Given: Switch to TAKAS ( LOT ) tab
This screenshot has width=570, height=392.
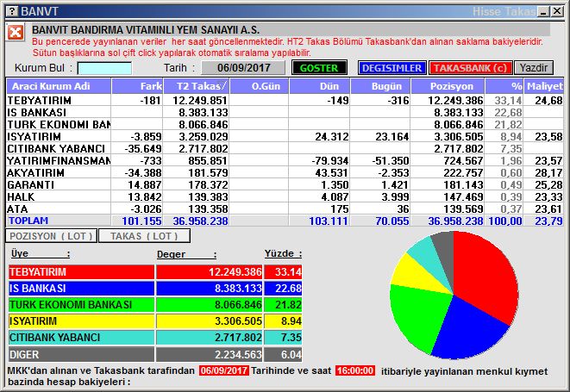Looking at the screenshot, I should click(x=144, y=236).
